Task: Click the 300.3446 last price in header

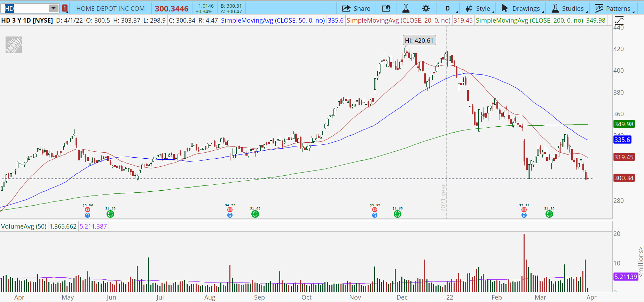Action: click(172, 9)
